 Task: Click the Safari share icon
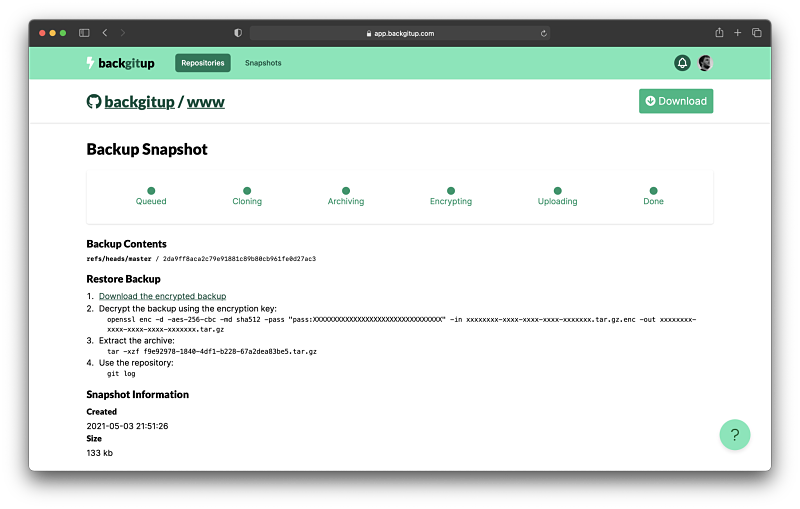719,33
